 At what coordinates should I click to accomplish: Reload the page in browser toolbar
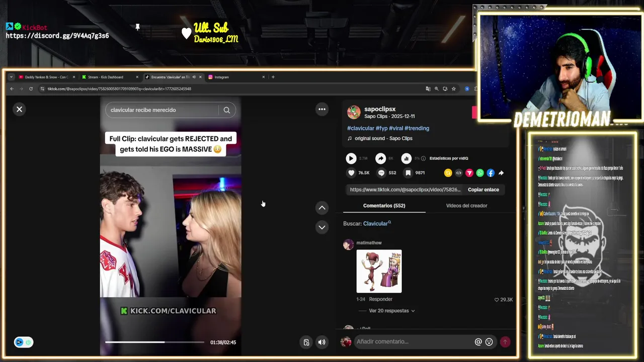coord(31,89)
